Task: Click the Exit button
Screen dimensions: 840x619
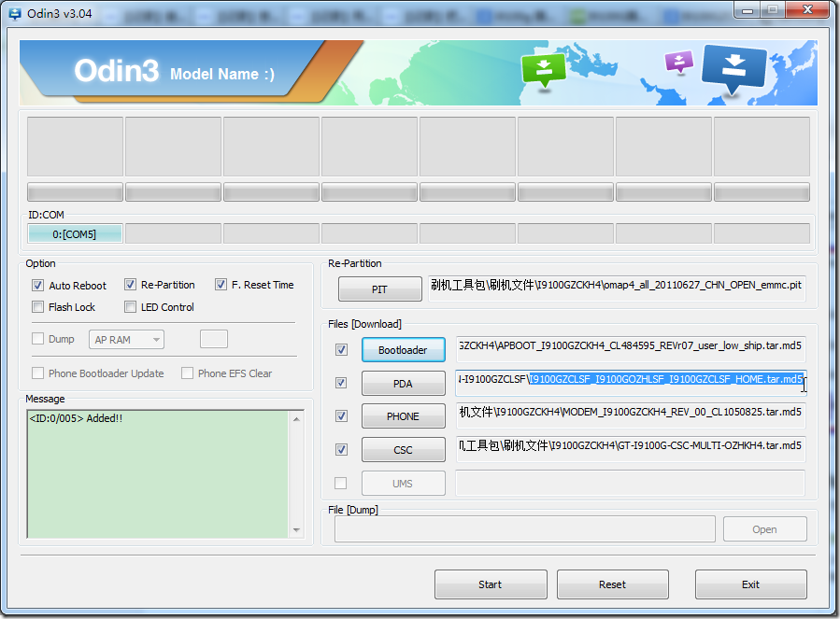Action: pos(751,584)
